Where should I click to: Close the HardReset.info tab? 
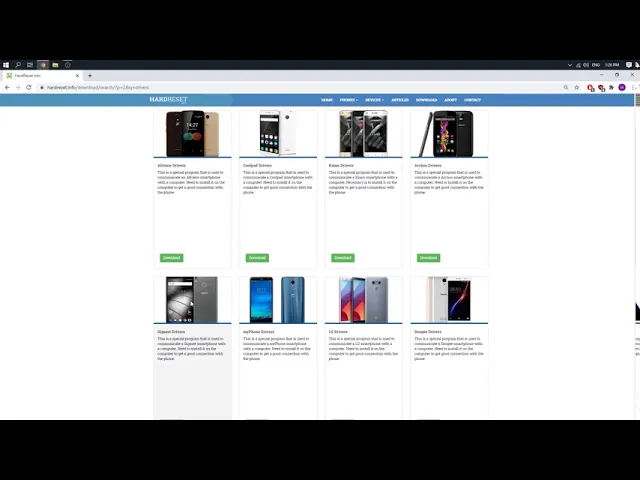click(77, 76)
